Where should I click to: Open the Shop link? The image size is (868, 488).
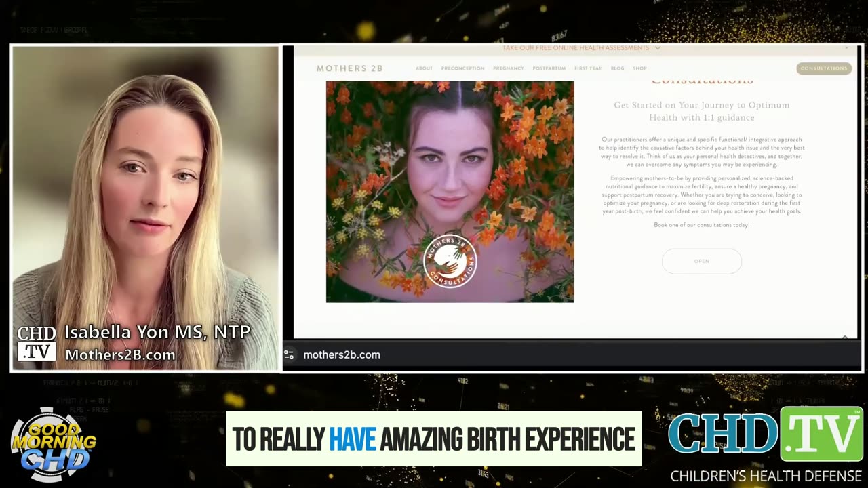click(639, 68)
